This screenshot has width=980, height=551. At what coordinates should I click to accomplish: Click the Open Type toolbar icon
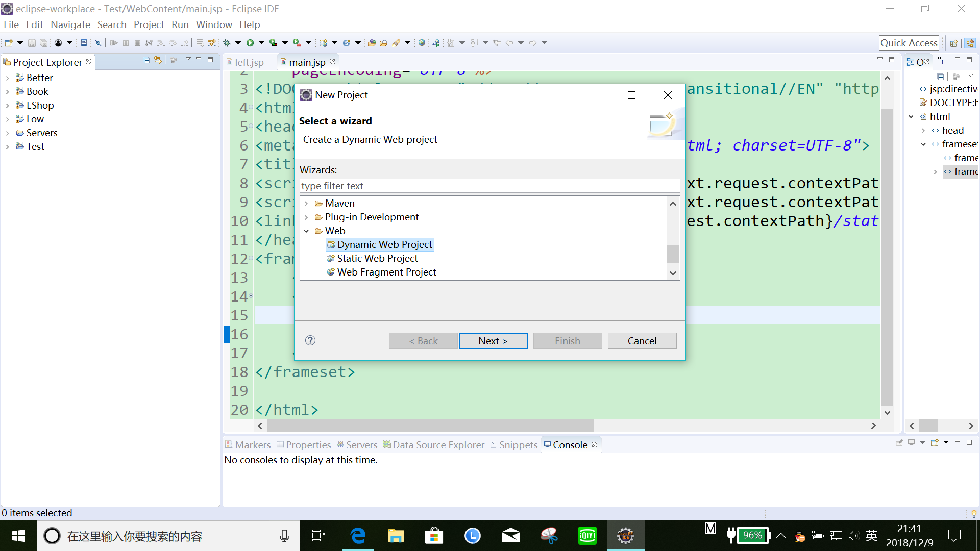tap(372, 43)
